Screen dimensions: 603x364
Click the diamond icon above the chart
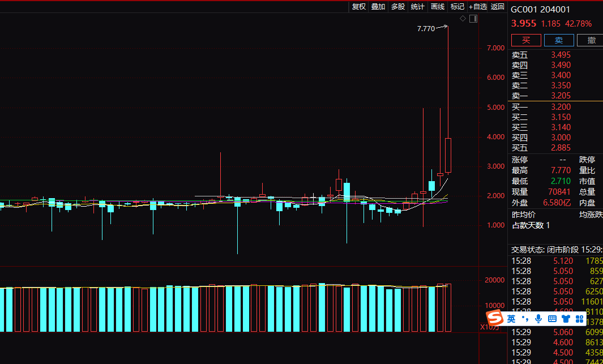(463, 19)
